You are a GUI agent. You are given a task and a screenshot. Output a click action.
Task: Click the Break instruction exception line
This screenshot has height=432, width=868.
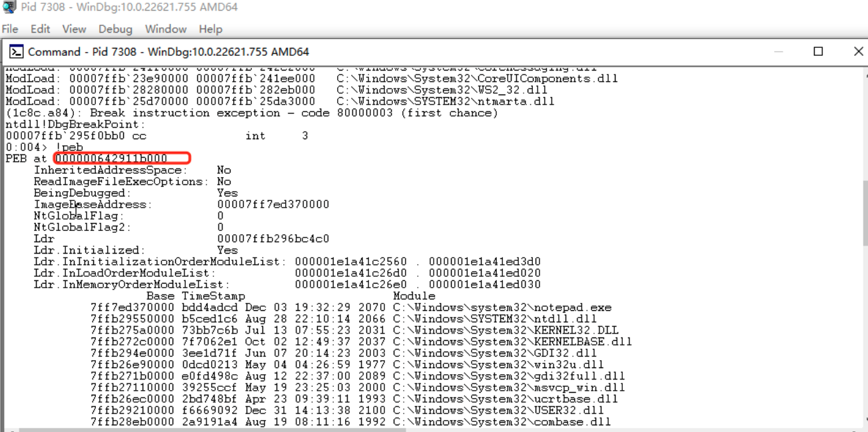coord(252,113)
